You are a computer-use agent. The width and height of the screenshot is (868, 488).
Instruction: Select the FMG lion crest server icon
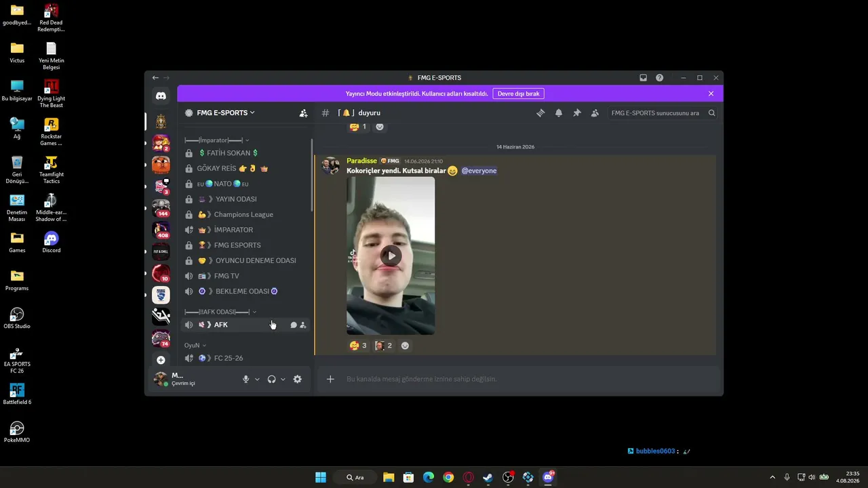click(161, 121)
